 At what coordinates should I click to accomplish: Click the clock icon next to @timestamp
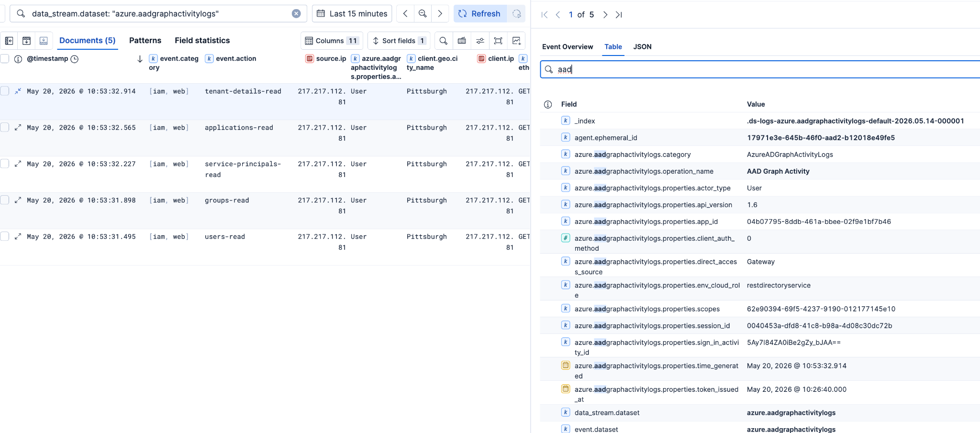(x=75, y=59)
